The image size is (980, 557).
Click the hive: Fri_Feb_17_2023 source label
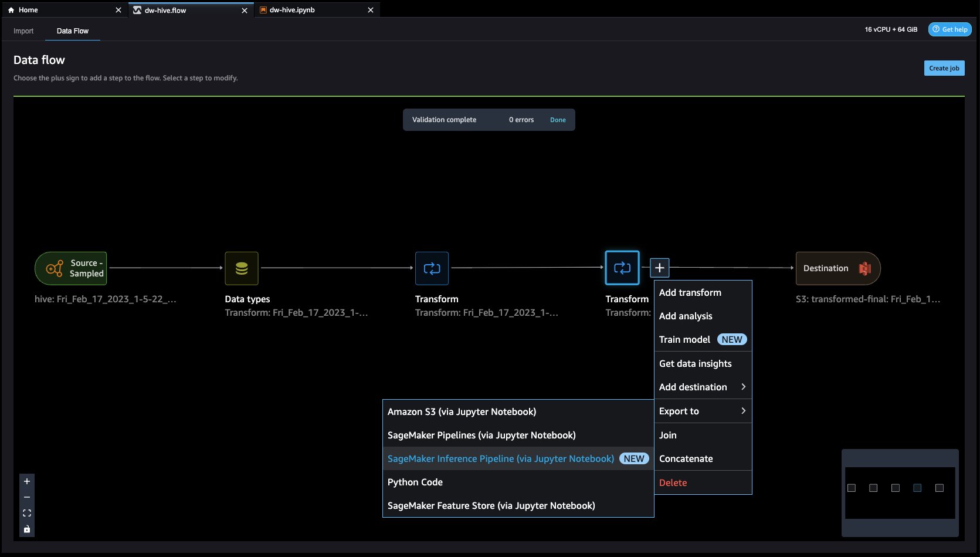click(x=106, y=299)
